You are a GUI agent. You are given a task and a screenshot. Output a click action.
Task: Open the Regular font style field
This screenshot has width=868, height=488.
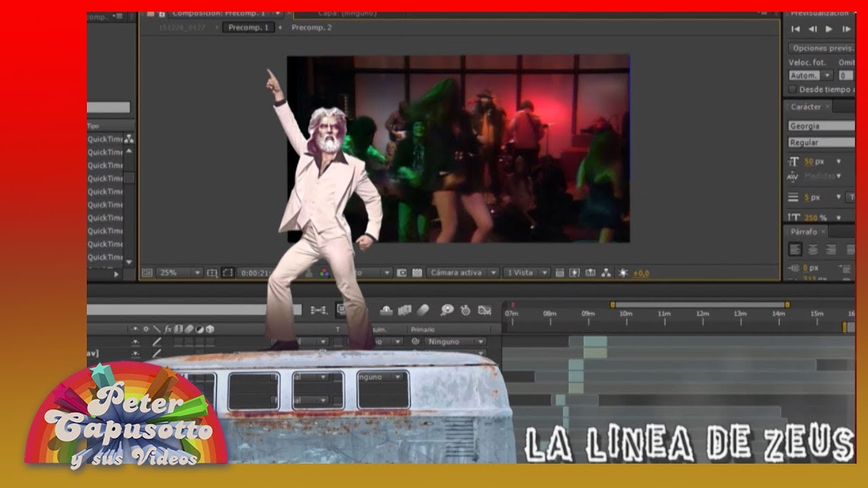821,142
